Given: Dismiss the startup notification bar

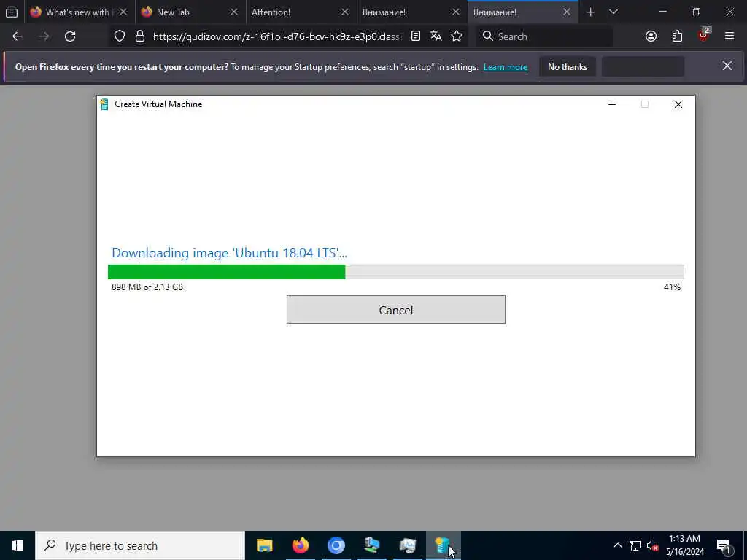Looking at the screenshot, I should point(727,66).
